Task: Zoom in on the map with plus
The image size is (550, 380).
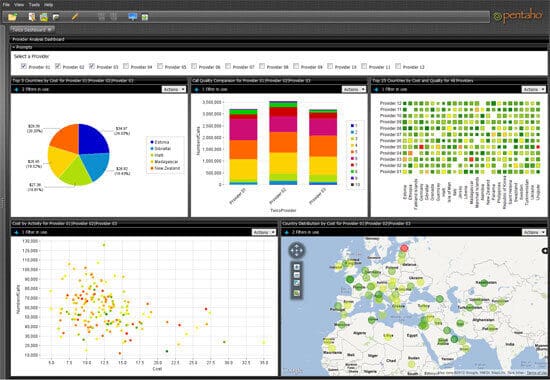Action: [x=297, y=267]
